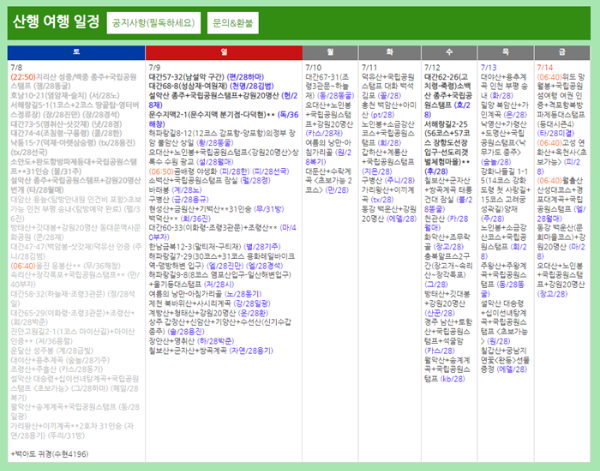Click the 7/11 date label
Image resolution: width=600 pixels, height=471 pixels.
[x=369, y=67]
